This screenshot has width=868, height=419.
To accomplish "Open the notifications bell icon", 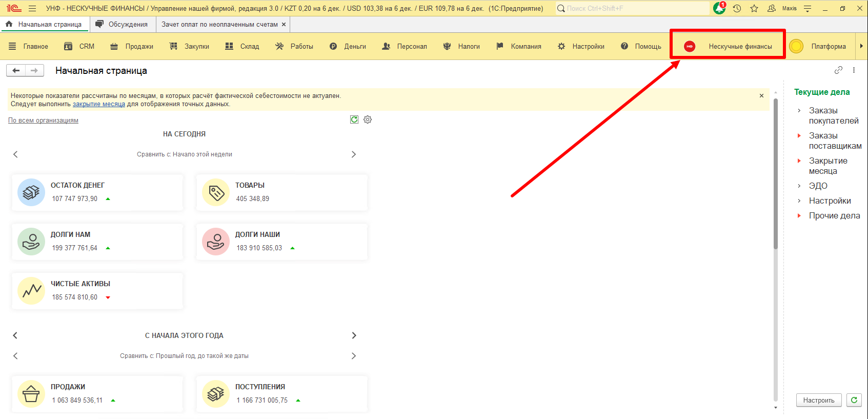I will point(719,8).
